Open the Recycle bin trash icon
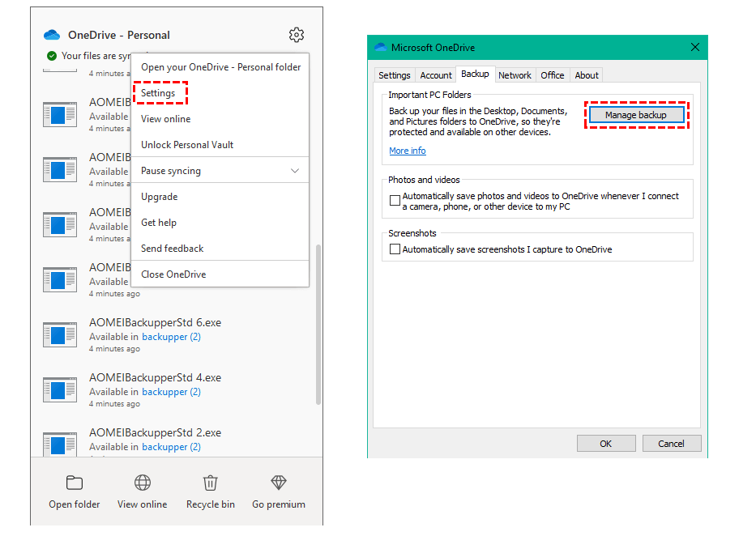The height and width of the screenshot is (536, 756). (210, 482)
